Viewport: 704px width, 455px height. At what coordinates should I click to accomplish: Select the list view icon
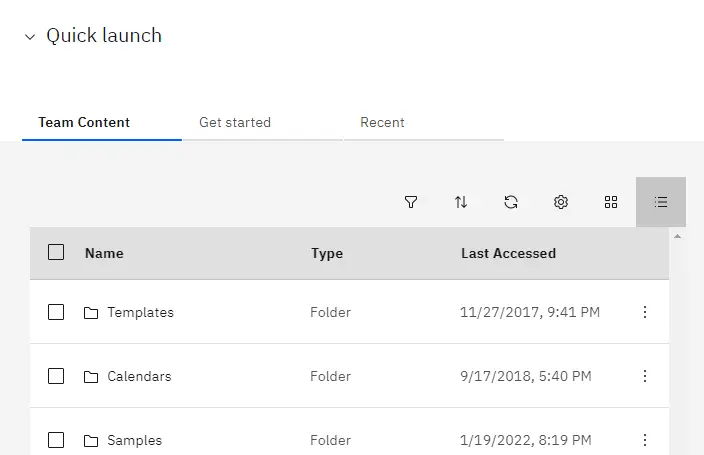coord(661,202)
